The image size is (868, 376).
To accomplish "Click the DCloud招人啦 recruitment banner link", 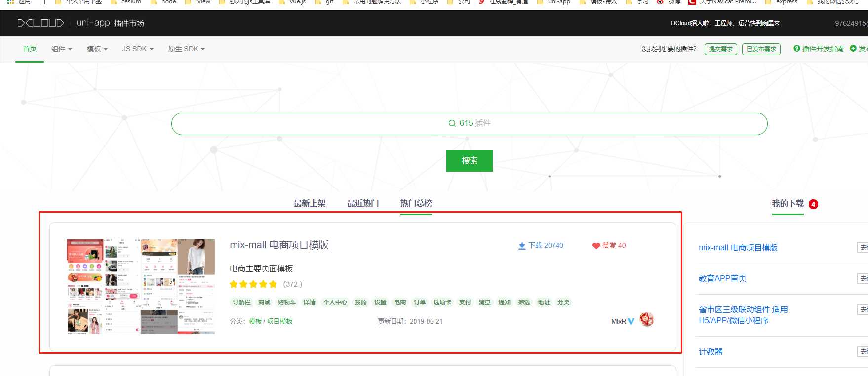I will point(725,23).
